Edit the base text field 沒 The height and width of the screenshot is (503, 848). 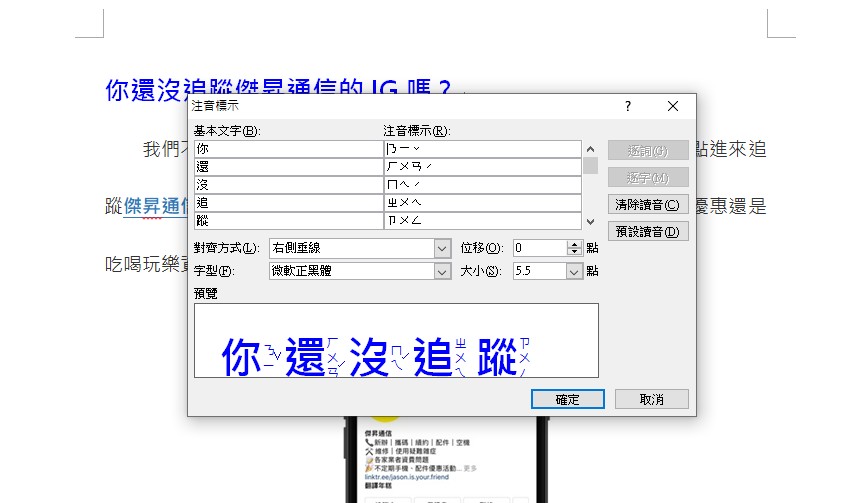click(x=288, y=184)
